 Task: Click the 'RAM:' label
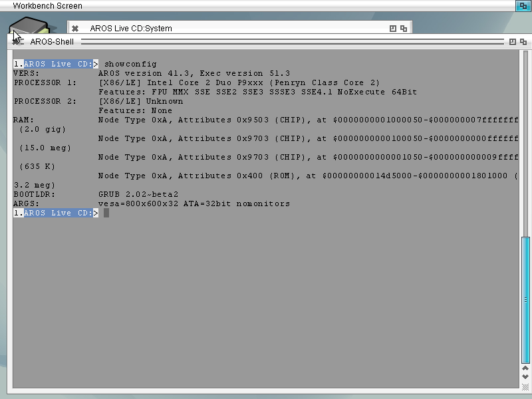click(24, 120)
